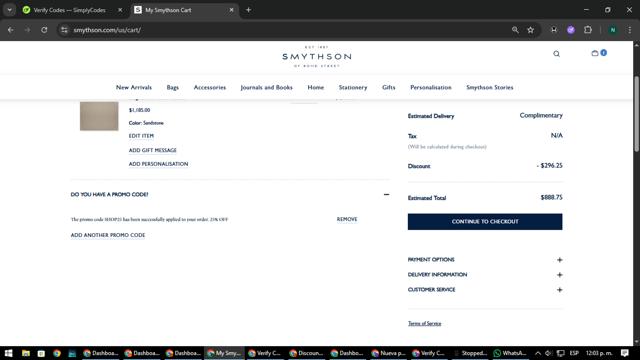Screen dimensions: 640x360
Task: Switch to the Stopped taskbar window
Action: (x=470, y=353)
